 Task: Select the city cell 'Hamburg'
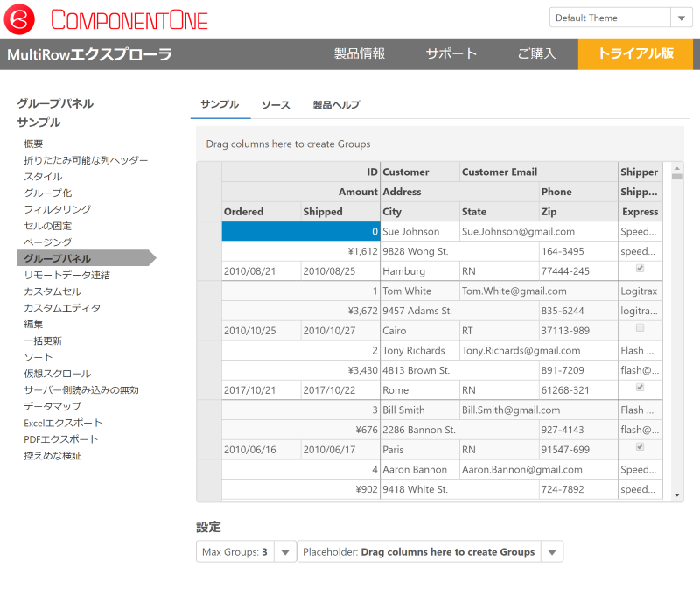click(x=420, y=271)
